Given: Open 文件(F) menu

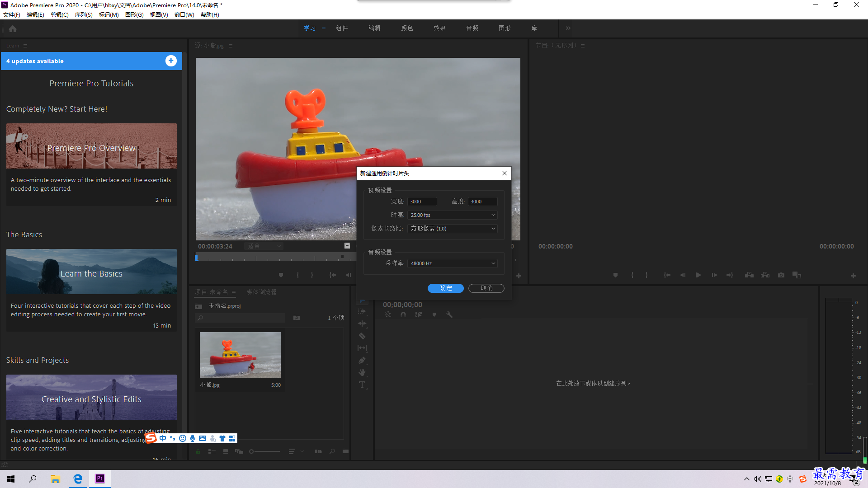Looking at the screenshot, I should [x=11, y=14].
